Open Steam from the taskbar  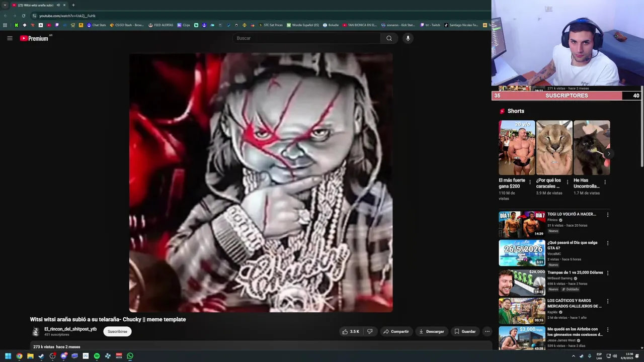41,356
